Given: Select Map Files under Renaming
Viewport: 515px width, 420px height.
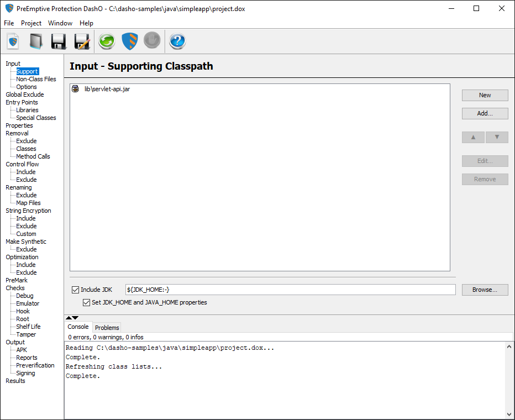Looking at the screenshot, I should [29, 203].
